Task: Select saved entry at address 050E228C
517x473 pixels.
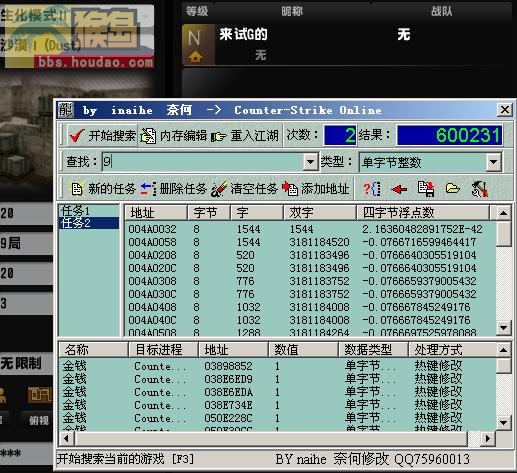Action: tap(277, 418)
